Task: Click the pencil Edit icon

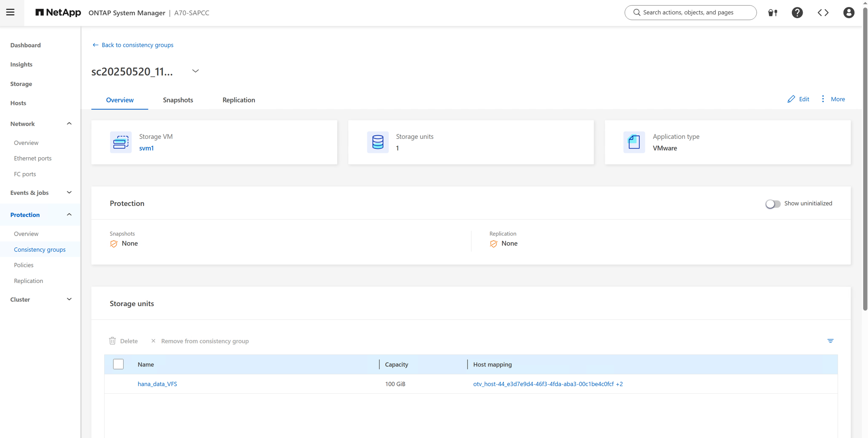Action: click(x=791, y=99)
